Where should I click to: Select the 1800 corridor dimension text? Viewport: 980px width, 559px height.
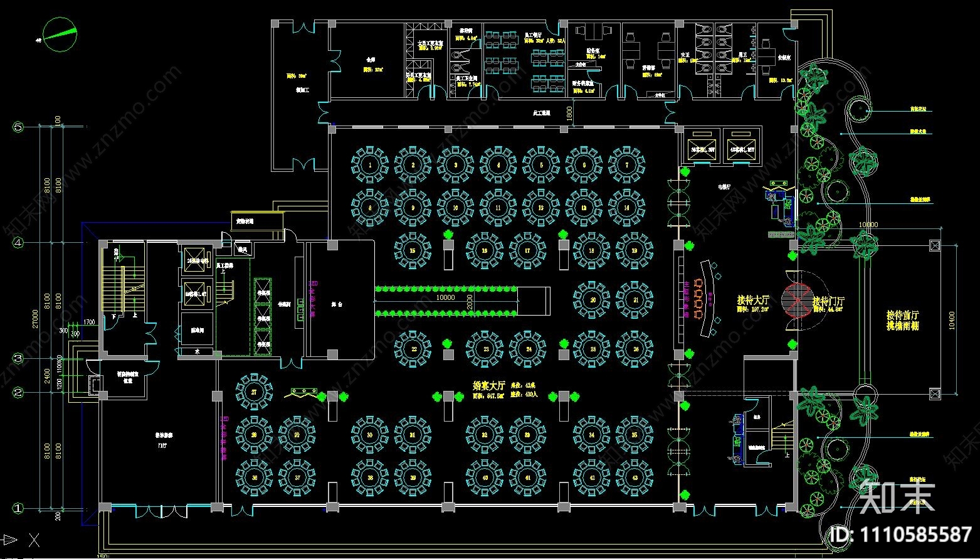point(569,113)
